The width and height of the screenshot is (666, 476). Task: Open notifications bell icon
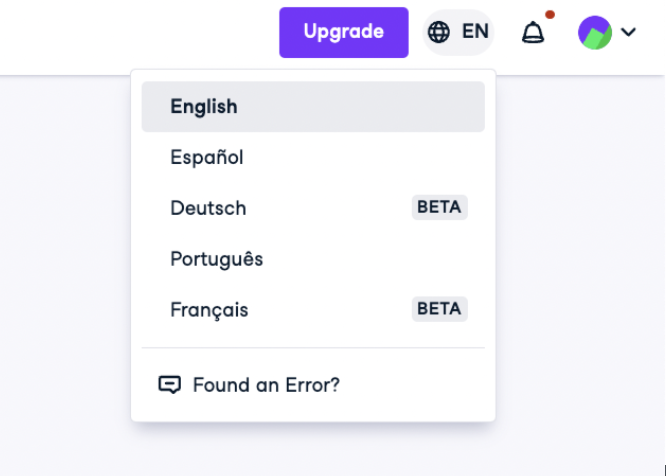pyautogui.click(x=533, y=33)
